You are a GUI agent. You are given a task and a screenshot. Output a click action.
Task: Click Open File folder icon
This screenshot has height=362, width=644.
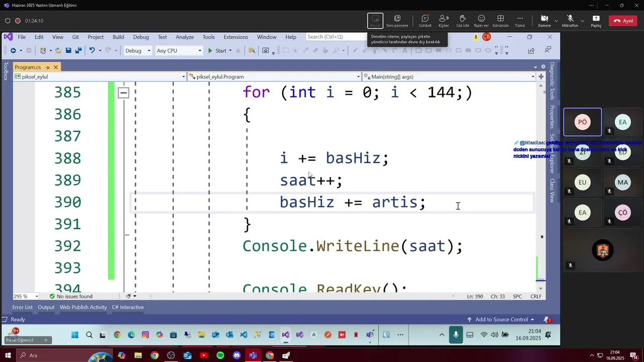click(x=58, y=50)
